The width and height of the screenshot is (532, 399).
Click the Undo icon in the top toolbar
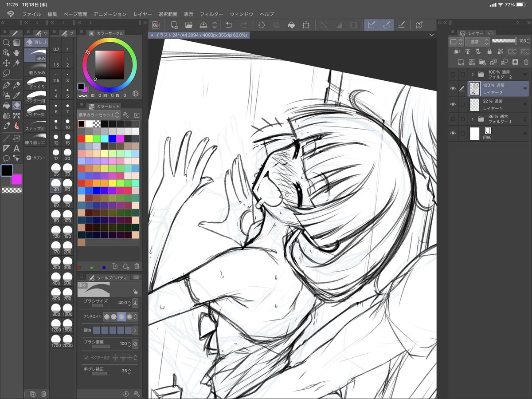(x=229, y=25)
